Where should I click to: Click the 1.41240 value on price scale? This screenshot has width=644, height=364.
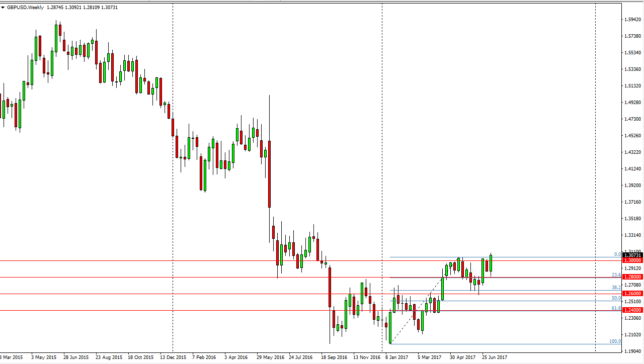click(x=632, y=169)
